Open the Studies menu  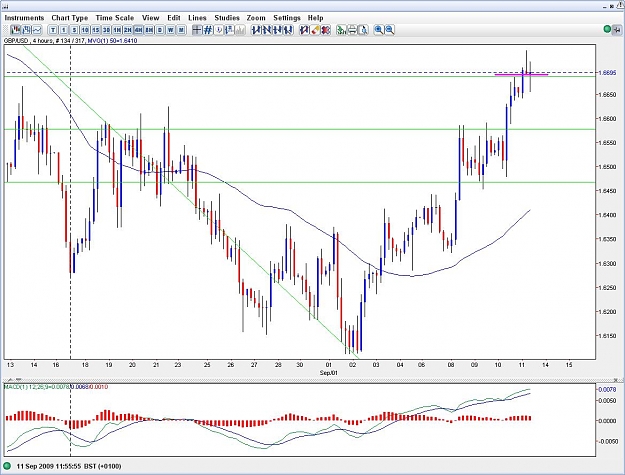point(227,18)
